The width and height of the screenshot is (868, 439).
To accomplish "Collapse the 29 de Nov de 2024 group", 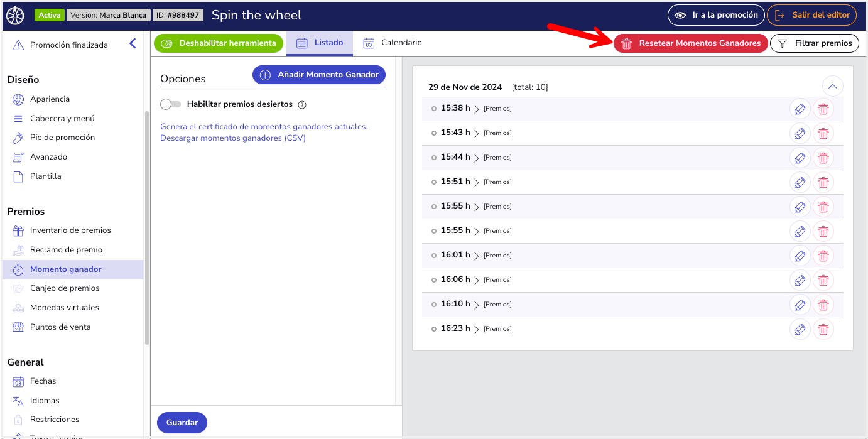I will click(x=832, y=87).
